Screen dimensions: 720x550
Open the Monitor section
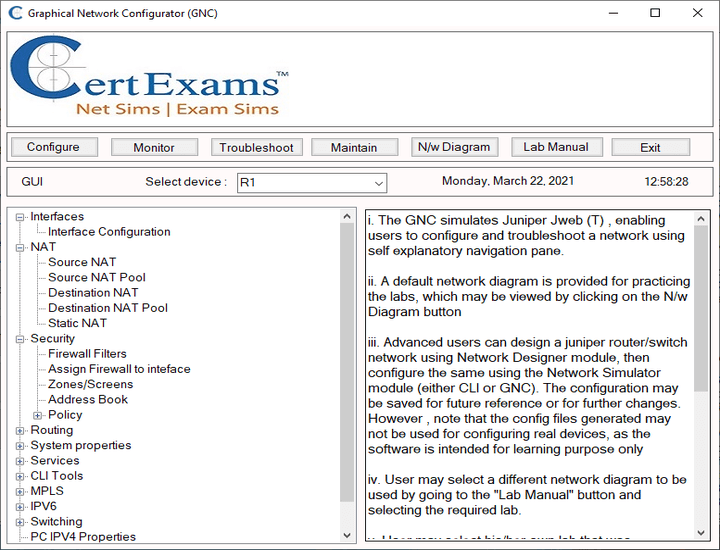(x=154, y=147)
